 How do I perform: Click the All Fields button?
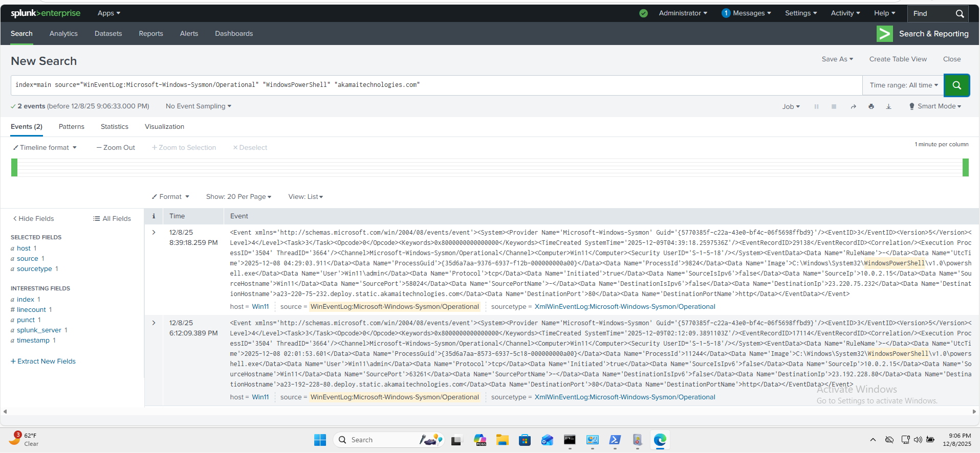coord(112,219)
